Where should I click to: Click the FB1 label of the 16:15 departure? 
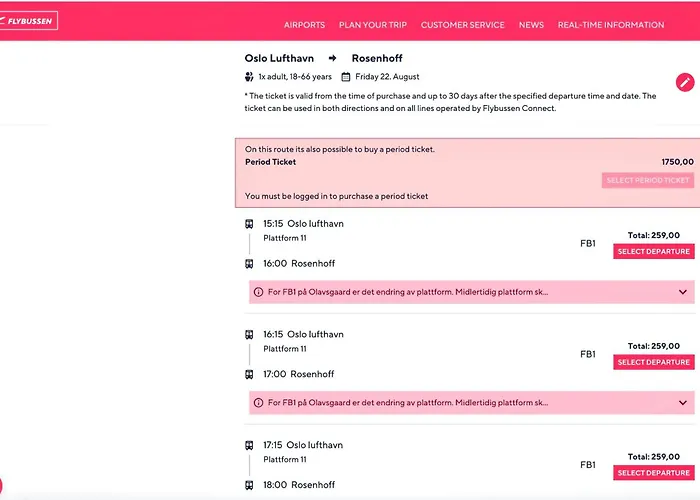click(588, 354)
